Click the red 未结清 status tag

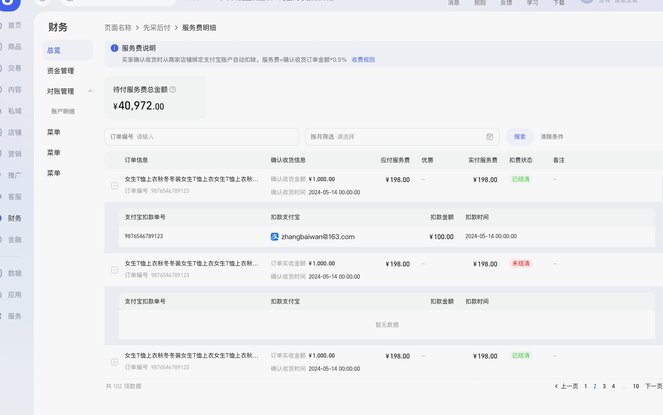[x=521, y=264]
